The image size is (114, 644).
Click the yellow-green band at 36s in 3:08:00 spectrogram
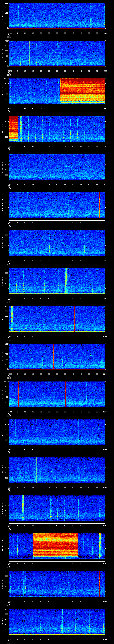pyautogui.click(x=66, y=280)
